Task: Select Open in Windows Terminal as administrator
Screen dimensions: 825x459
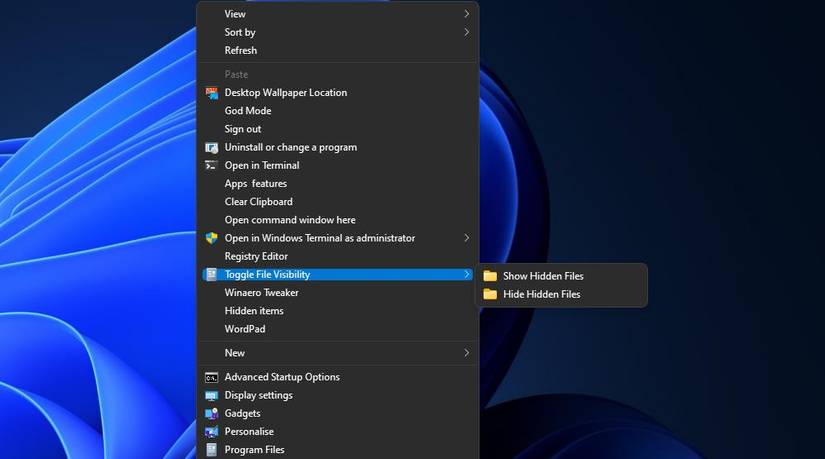Action: click(x=338, y=238)
